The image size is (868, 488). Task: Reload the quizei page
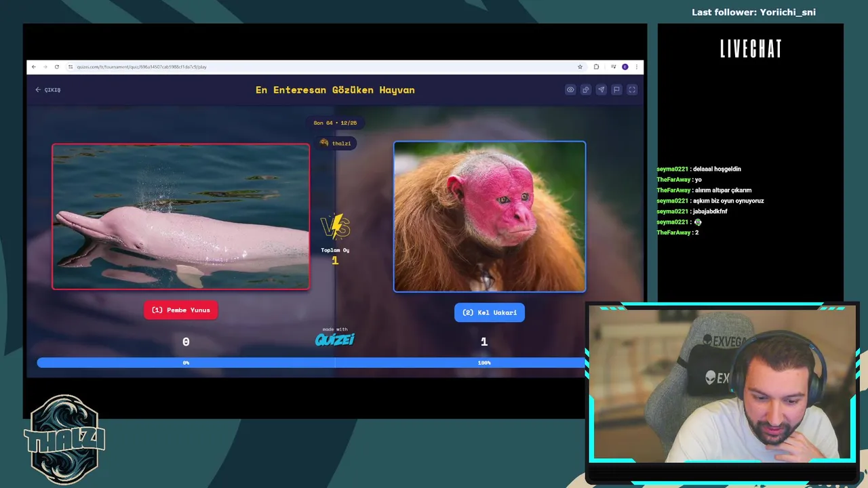(56, 67)
